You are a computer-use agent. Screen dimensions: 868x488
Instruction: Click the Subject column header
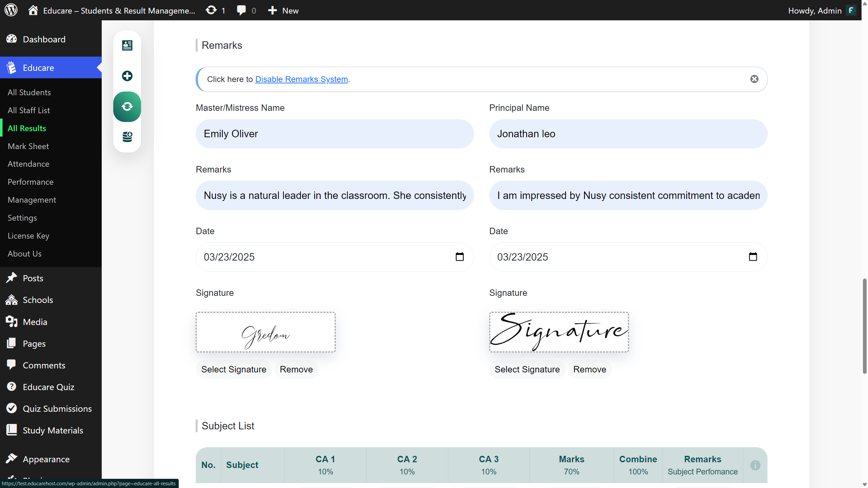point(252,465)
